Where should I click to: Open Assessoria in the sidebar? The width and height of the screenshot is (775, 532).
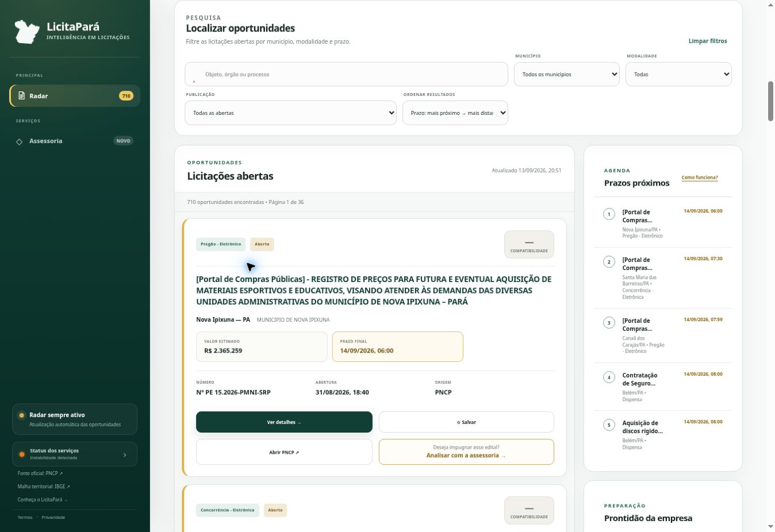coord(75,141)
